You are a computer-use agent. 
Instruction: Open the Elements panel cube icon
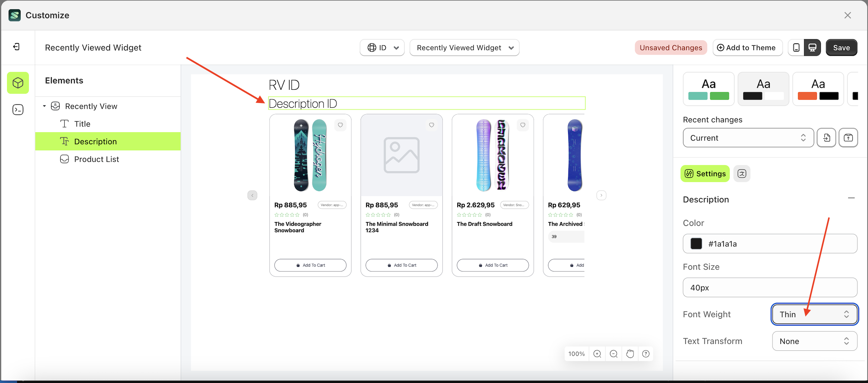[18, 83]
